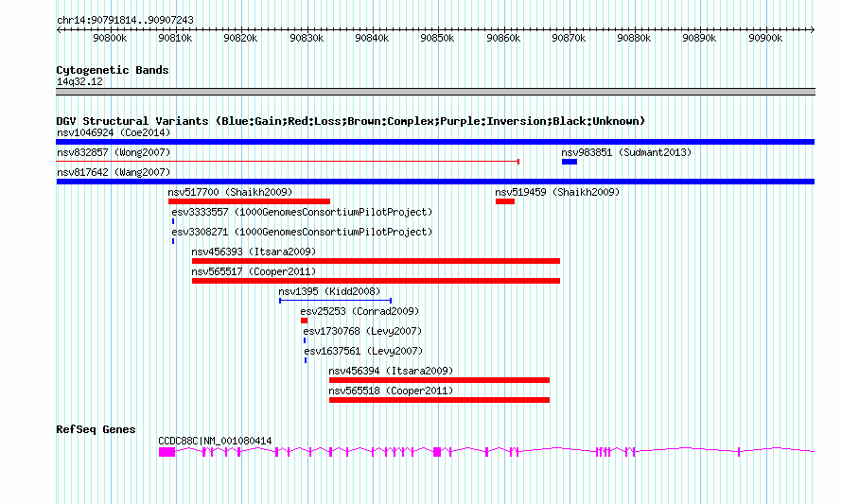Click the RefSeq Genes track title

pyautogui.click(x=96, y=429)
